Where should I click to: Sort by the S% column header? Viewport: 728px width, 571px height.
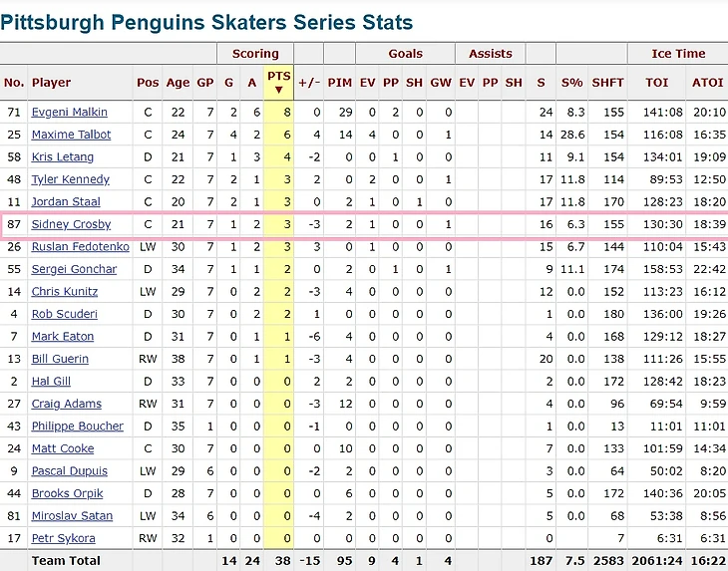[x=571, y=83]
